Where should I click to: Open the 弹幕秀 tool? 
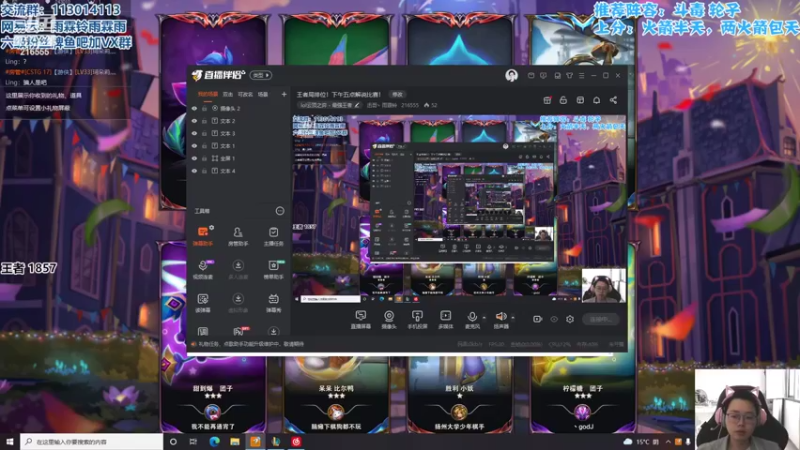(x=273, y=303)
